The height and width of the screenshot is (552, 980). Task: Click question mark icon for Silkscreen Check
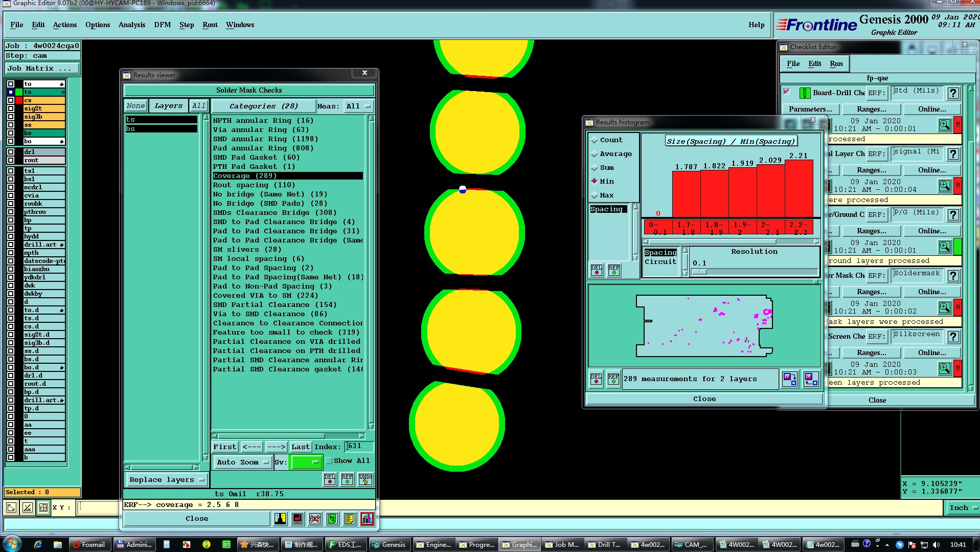953,337
